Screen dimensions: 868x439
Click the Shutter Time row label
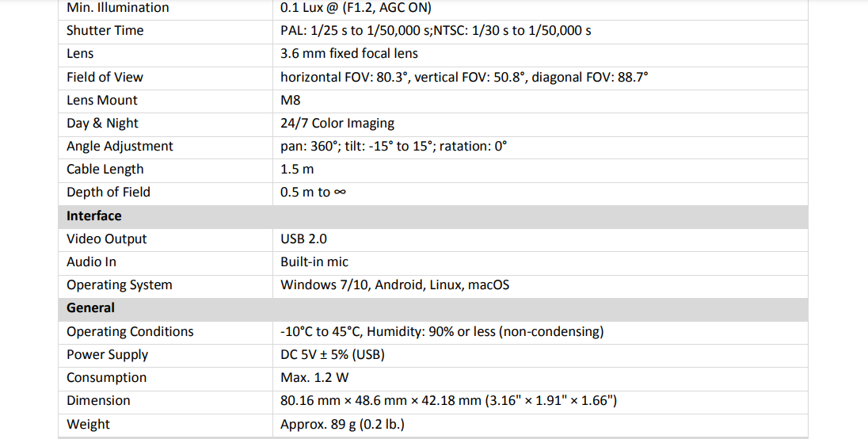tap(105, 31)
